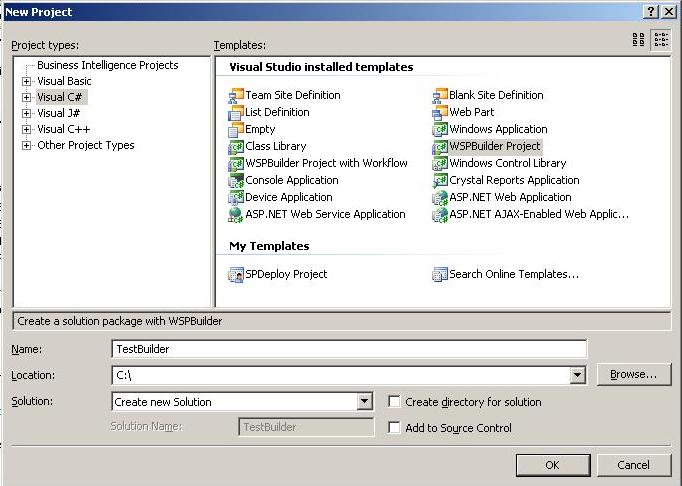Image resolution: width=682 pixels, height=486 pixels.
Task: Expand the Visual Basic project types node
Action: point(27,81)
